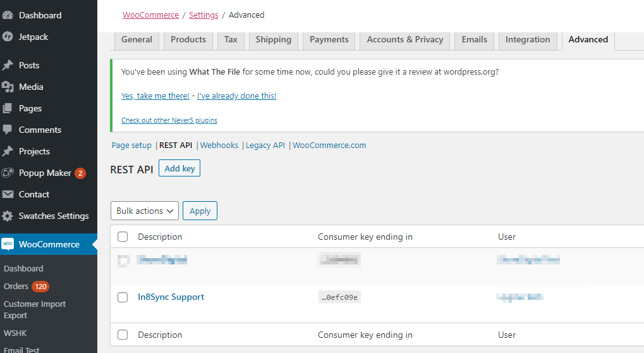Click the Swatches Settings gear icon
644x353 pixels.
click(x=8, y=216)
